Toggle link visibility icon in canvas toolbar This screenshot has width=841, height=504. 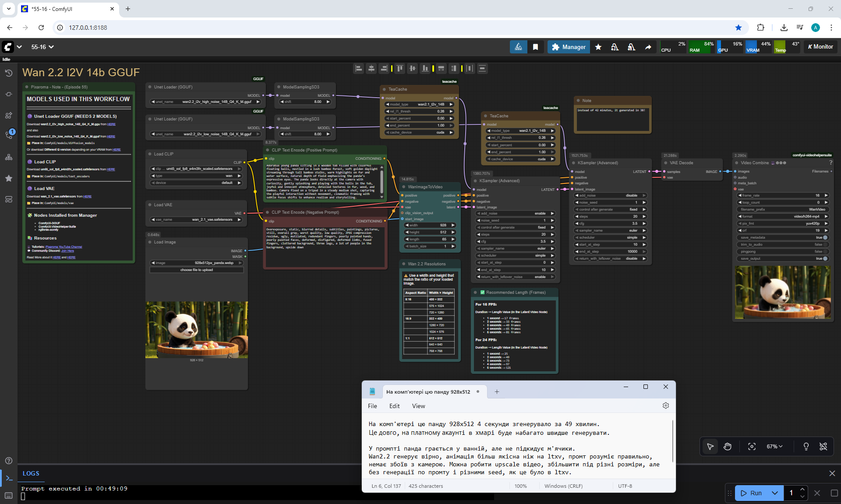click(x=823, y=446)
